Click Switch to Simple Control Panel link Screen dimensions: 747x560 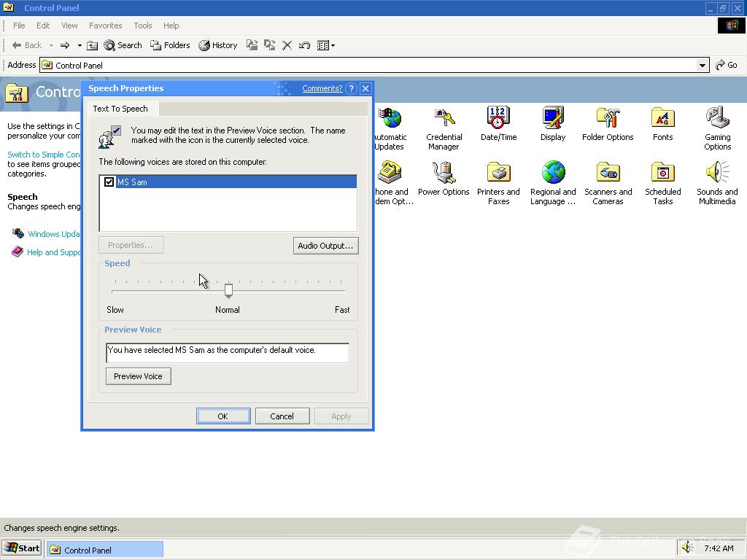44,155
